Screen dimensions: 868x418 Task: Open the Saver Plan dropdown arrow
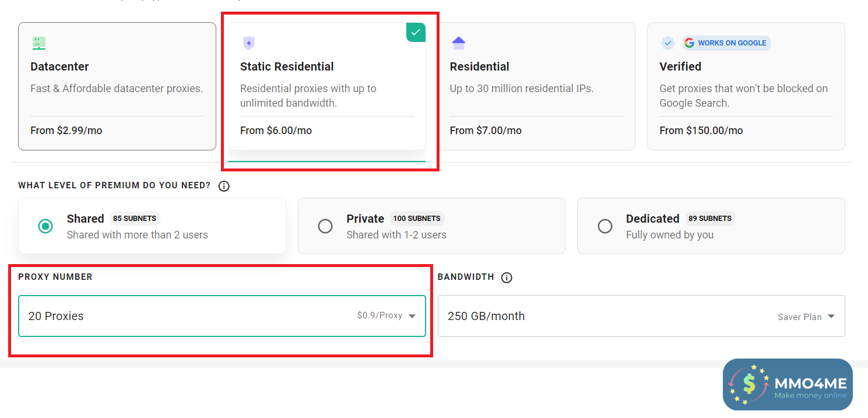[x=831, y=317]
